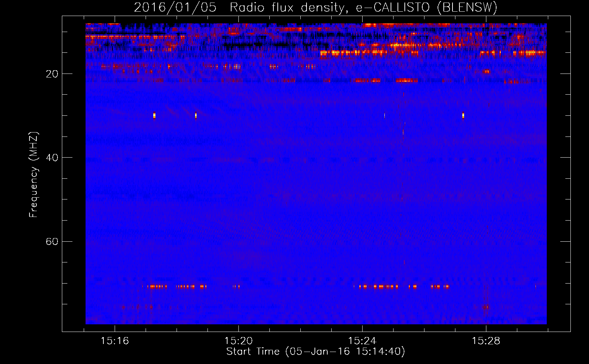
Task: Click the "40" frequency tick label
Action: 52,158
